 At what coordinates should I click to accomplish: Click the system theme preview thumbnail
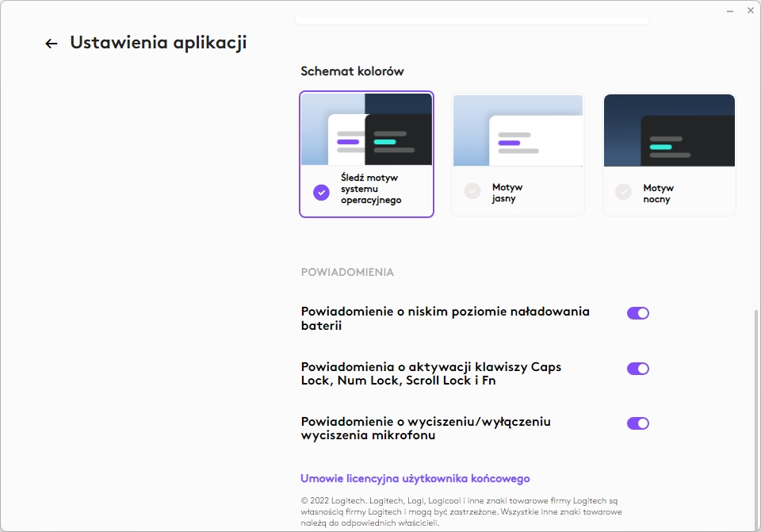[366, 129]
